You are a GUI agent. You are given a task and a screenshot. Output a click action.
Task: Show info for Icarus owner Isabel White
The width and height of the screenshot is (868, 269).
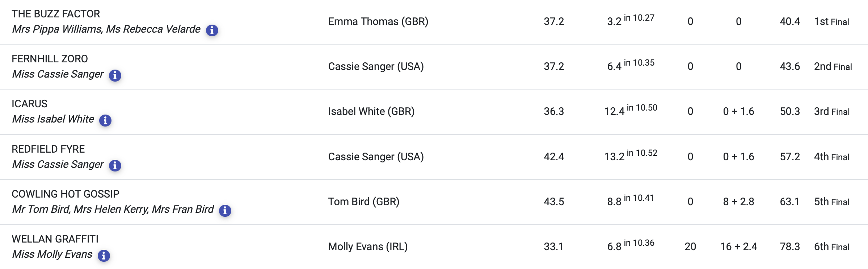pyautogui.click(x=105, y=120)
